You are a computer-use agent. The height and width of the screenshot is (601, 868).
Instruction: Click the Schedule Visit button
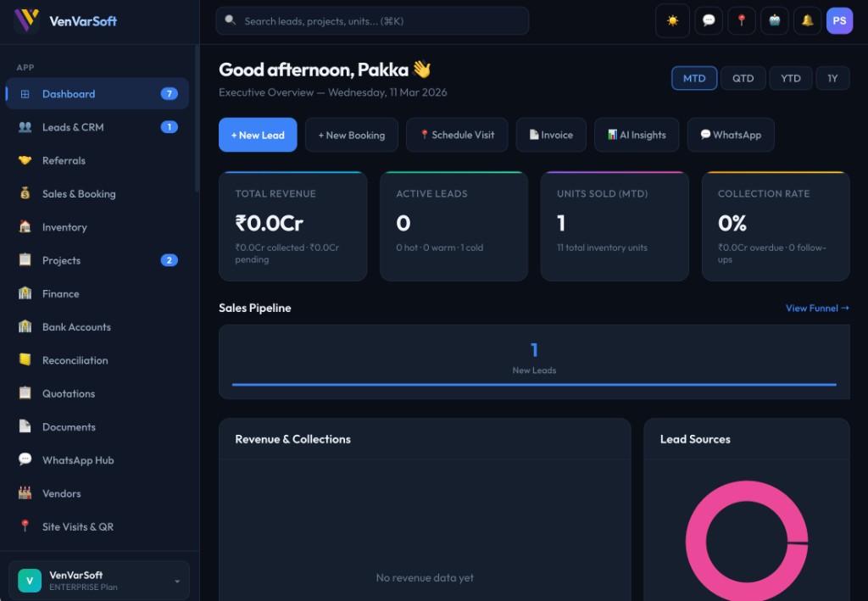(x=457, y=135)
